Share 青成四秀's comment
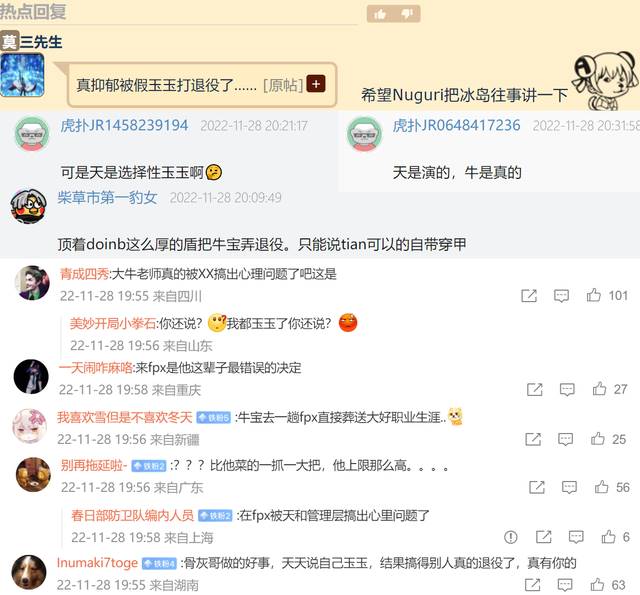The width and height of the screenshot is (640, 595). (x=529, y=295)
